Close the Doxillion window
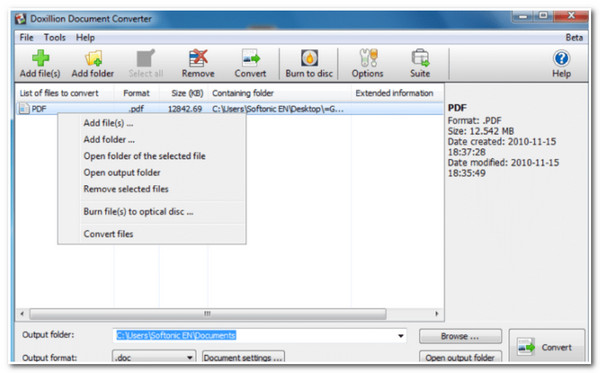The height and width of the screenshot is (373, 600). (x=571, y=16)
